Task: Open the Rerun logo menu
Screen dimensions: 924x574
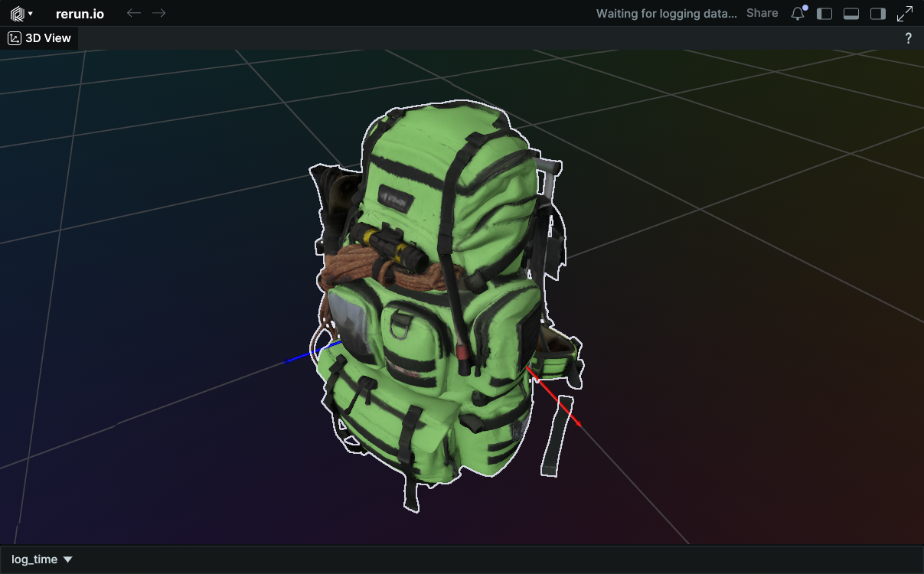Action: tap(21, 14)
